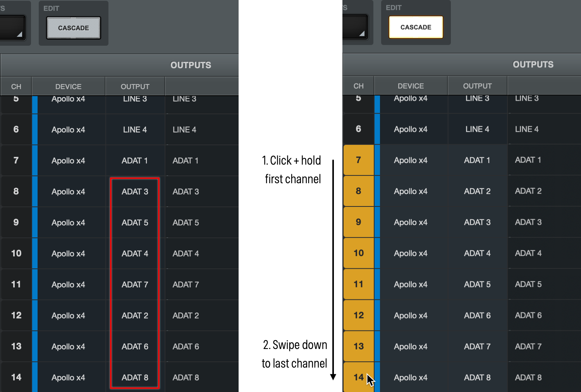This screenshot has width=581, height=392.
Task: Right panel: click the DEVICE column header
Action: point(411,86)
